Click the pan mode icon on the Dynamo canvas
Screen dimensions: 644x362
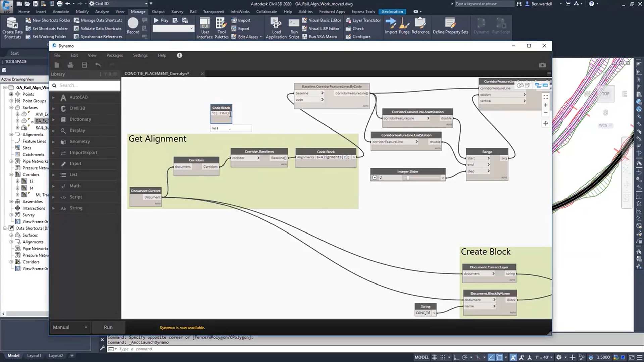tap(546, 123)
